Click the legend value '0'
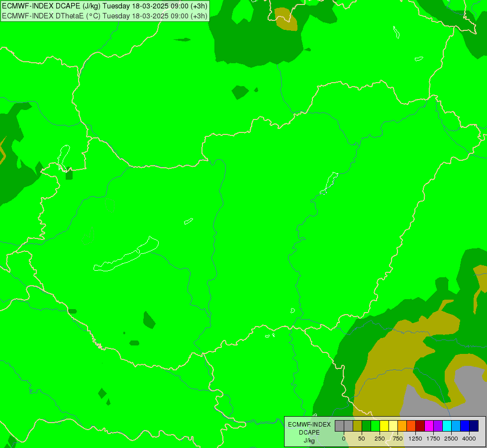The image size is (487, 448). click(x=344, y=439)
